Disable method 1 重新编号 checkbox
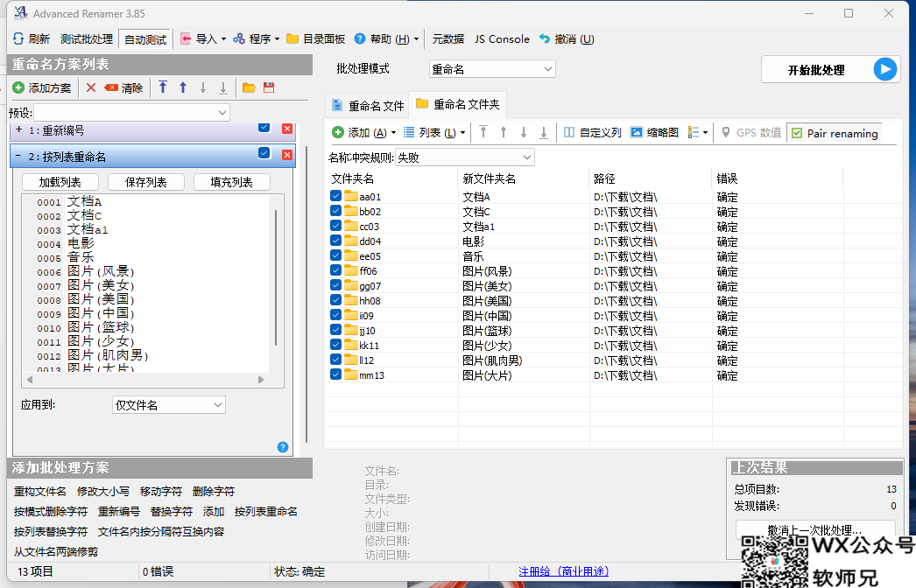This screenshot has height=588, width=916. [x=264, y=127]
